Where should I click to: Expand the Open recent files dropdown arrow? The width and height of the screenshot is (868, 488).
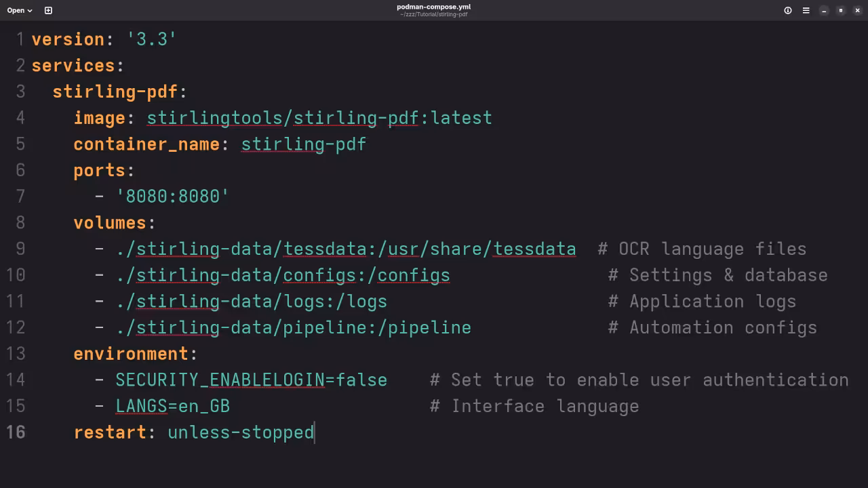[x=29, y=10]
